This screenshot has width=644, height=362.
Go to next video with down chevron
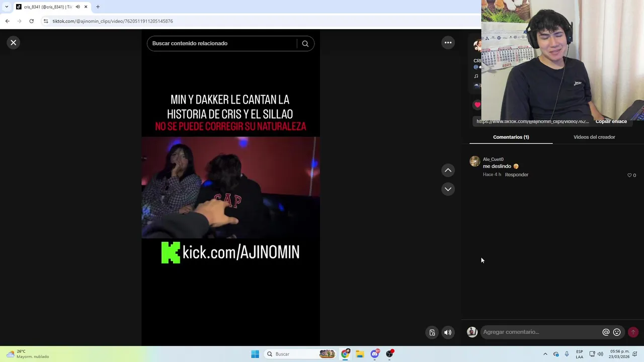[x=448, y=189]
